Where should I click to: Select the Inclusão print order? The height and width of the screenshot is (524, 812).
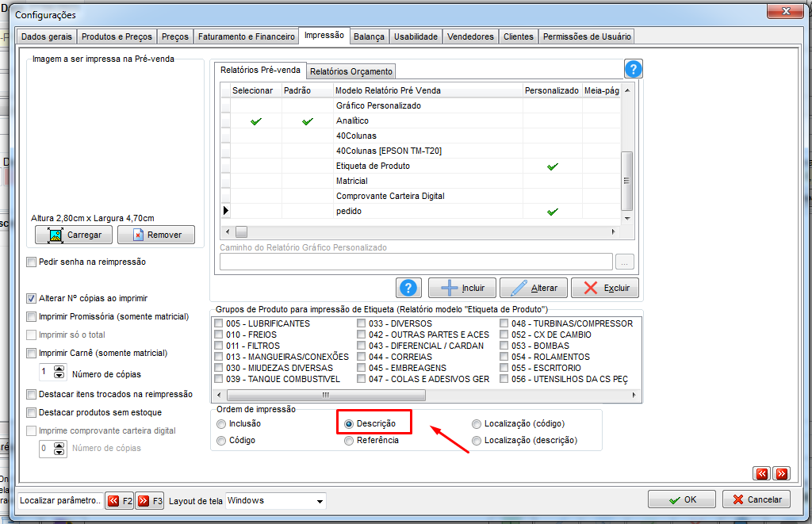(x=221, y=424)
